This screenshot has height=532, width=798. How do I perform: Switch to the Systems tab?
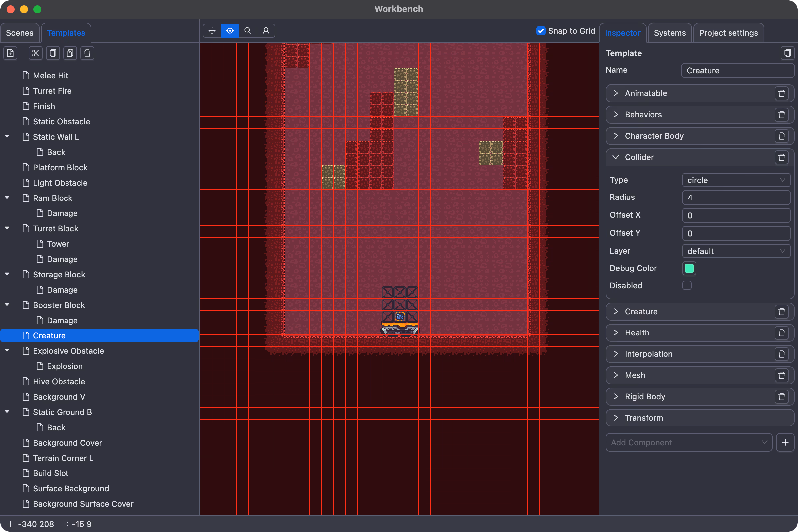click(669, 33)
